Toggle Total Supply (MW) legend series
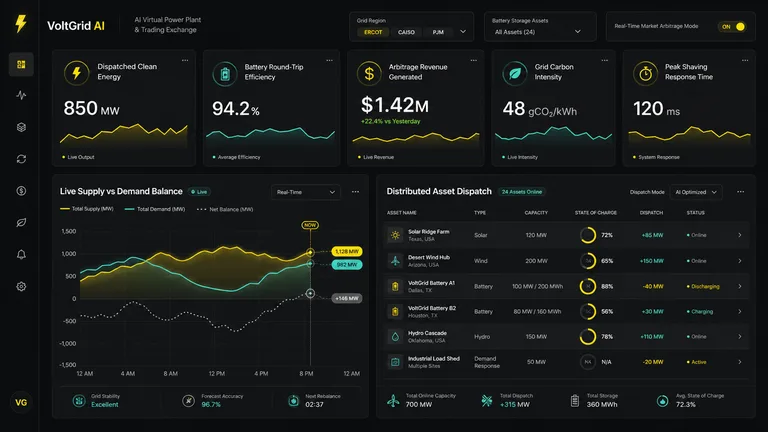This screenshot has height=432, width=768. coord(87,209)
